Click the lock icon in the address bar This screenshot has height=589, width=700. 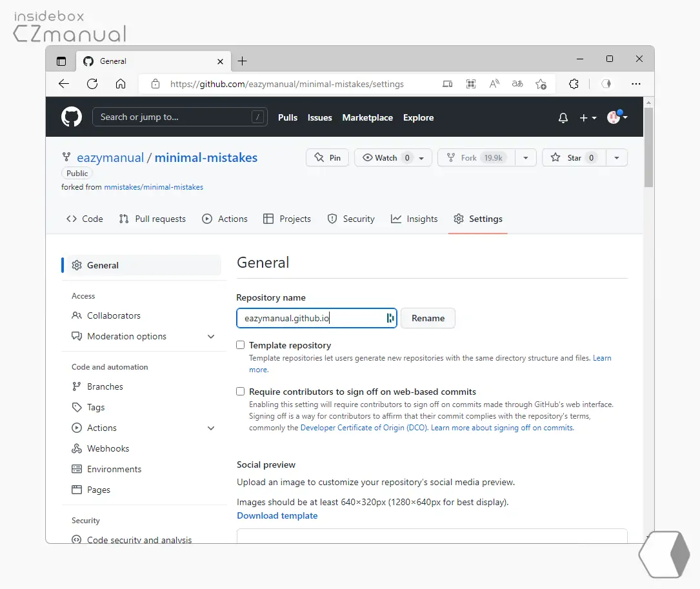click(x=155, y=84)
